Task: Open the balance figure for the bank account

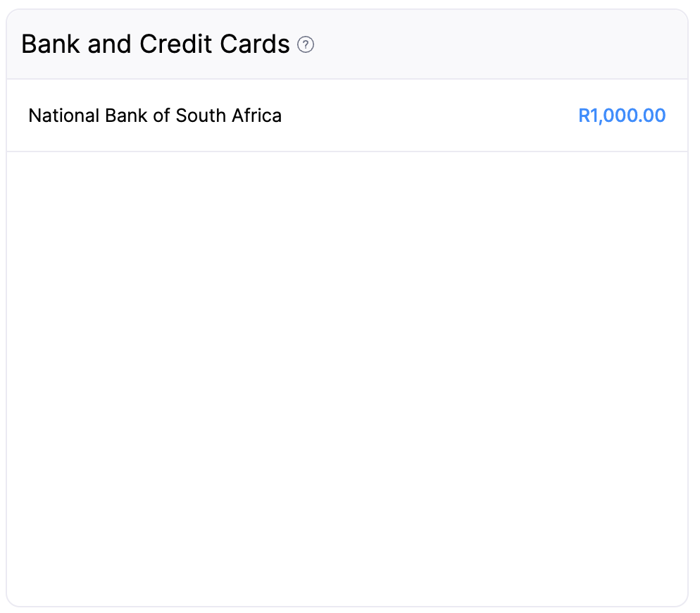Action: click(x=622, y=116)
